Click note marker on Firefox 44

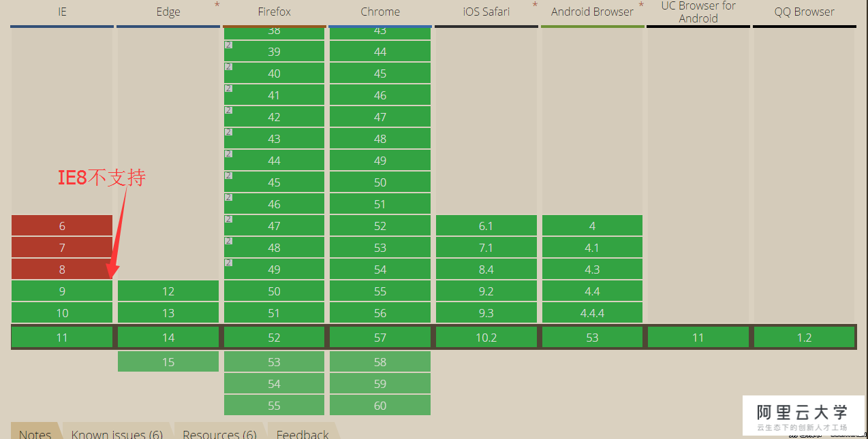(x=228, y=154)
